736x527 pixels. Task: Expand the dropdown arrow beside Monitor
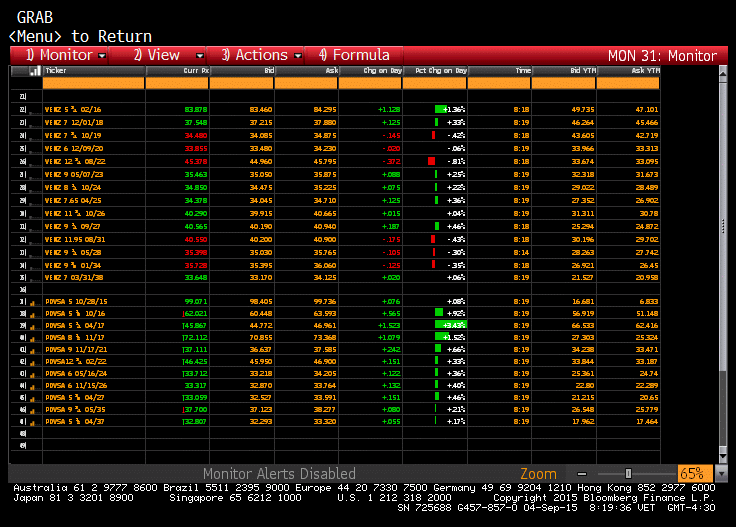pyautogui.click(x=101, y=56)
